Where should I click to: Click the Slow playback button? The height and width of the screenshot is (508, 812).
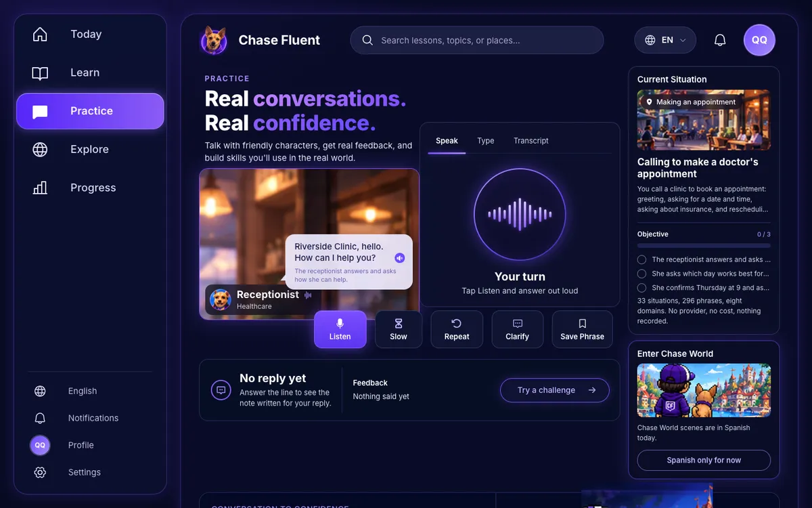point(399,329)
